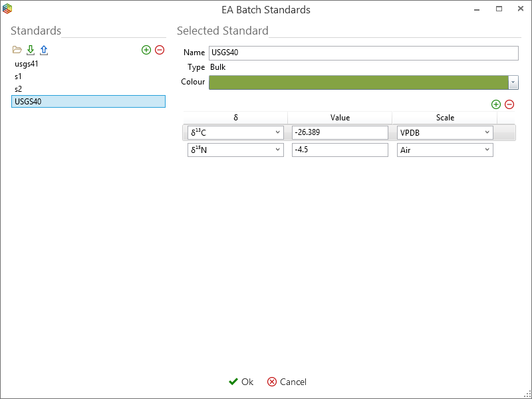Screen dimensions: 532x399
Task: Add a delta row with green plus
Action: pyautogui.click(x=495, y=104)
